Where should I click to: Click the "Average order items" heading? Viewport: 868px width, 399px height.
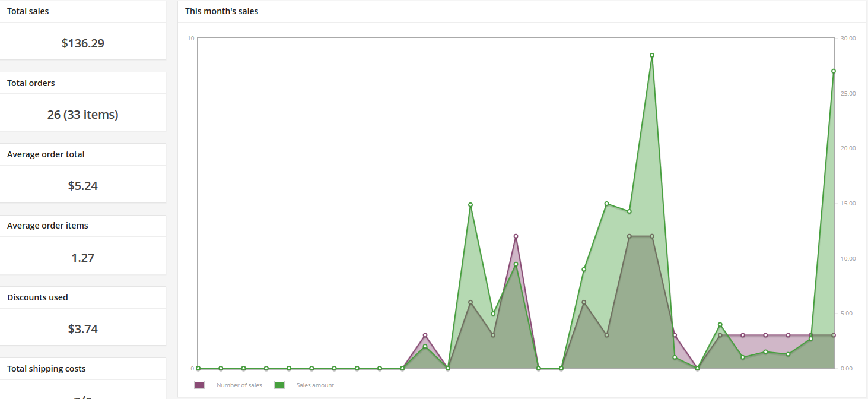tap(47, 226)
